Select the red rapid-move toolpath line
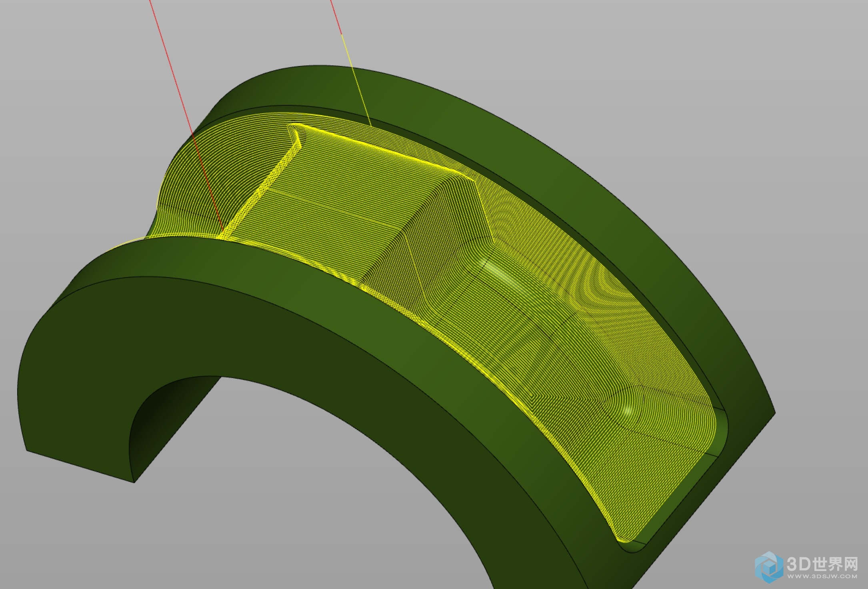This screenshot has width=868, height=589. pyautogui.click(x=186, y=116)
